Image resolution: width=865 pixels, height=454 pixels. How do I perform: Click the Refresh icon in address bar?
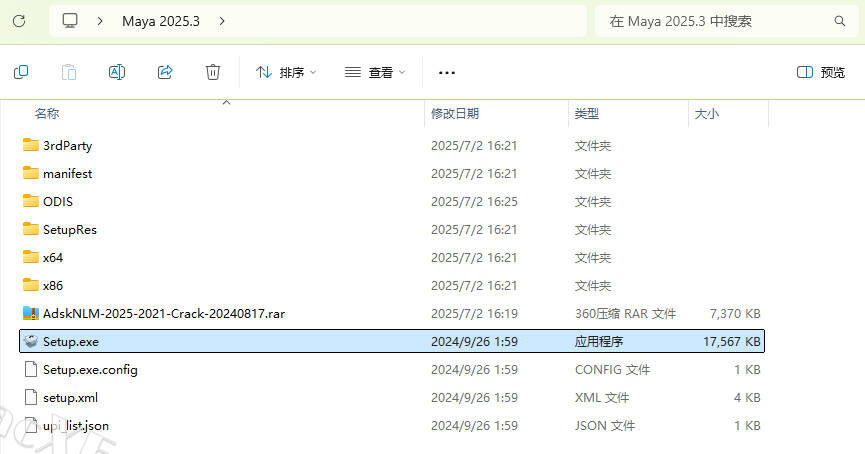(x=19, y=21)
